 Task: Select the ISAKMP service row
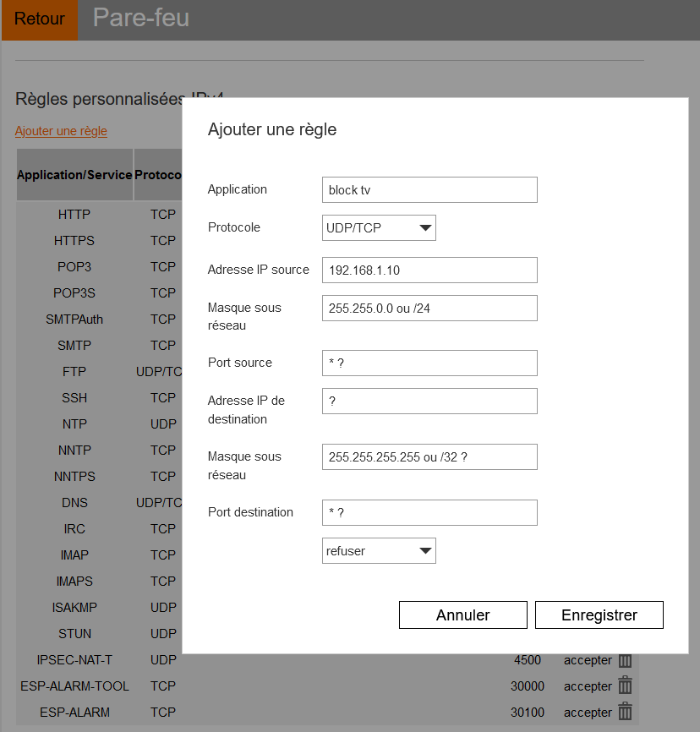74,608
